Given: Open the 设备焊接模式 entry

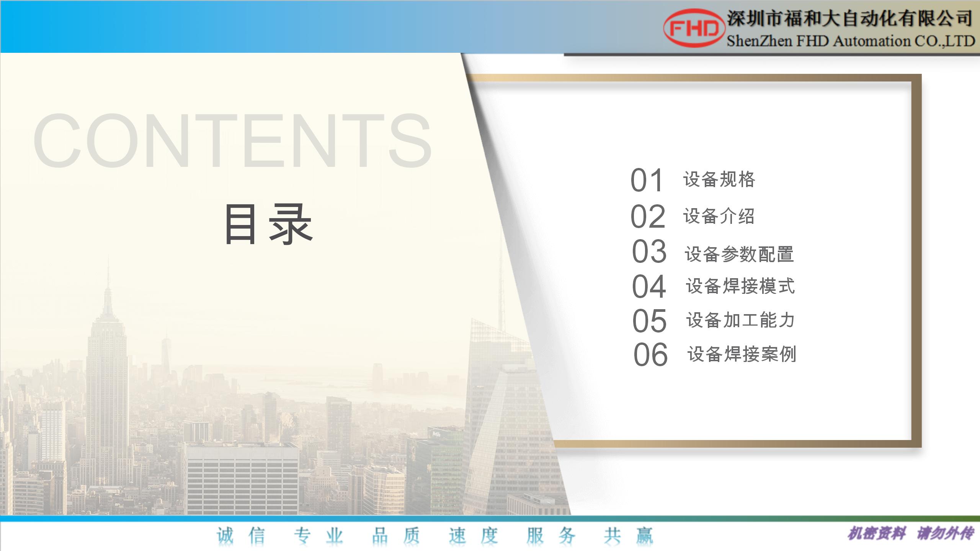Looking at the screenshot, I should [x=741, y=286].
